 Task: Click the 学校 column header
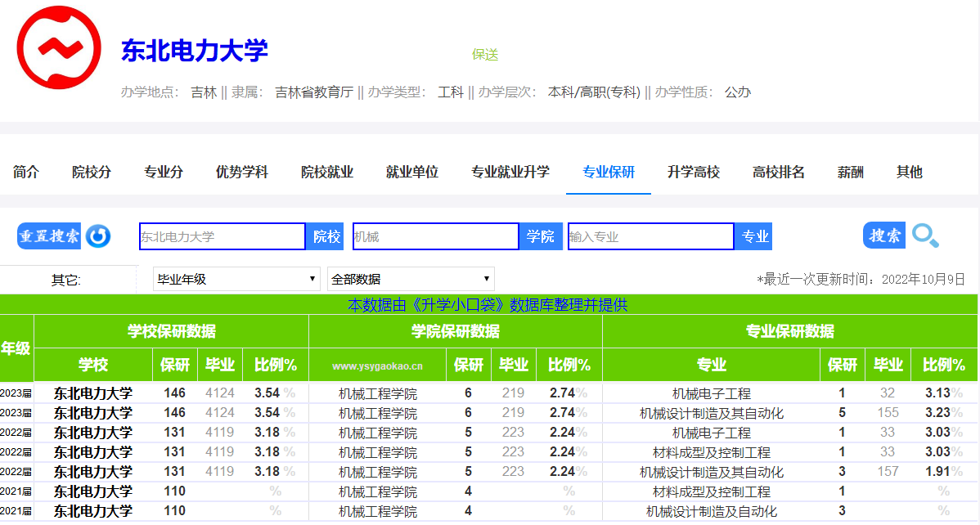point(93,365)
